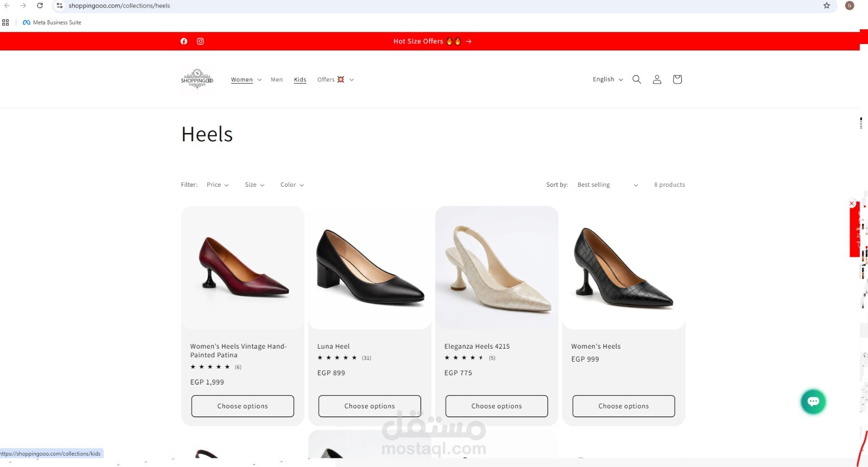
Task: Close the red side popup
Action: [852, 204]
